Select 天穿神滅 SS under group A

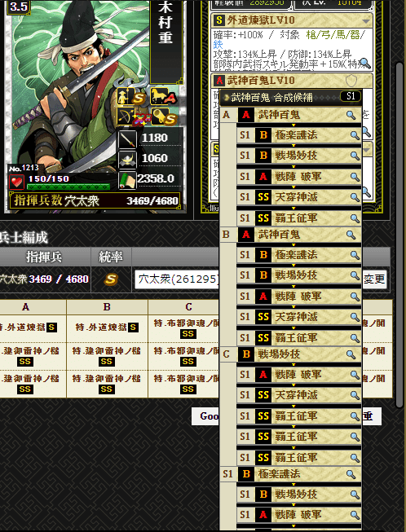click(298, 197)
